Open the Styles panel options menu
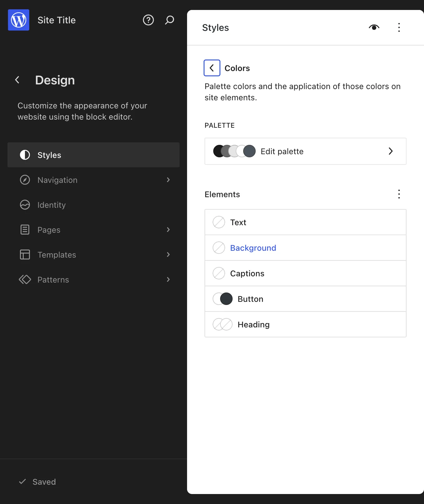 [399, 27]
